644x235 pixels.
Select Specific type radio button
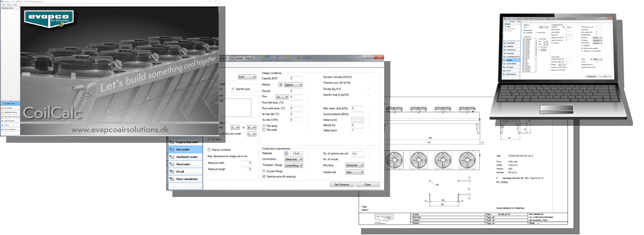pyautogui.click(x=233, y=89)
